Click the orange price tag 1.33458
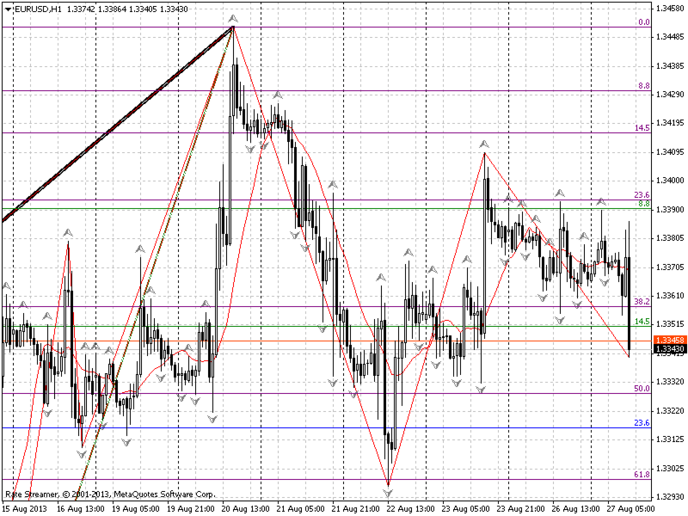The width and height of the screenshot is (688, 516). pyautogui.click(x=670, y=340)
